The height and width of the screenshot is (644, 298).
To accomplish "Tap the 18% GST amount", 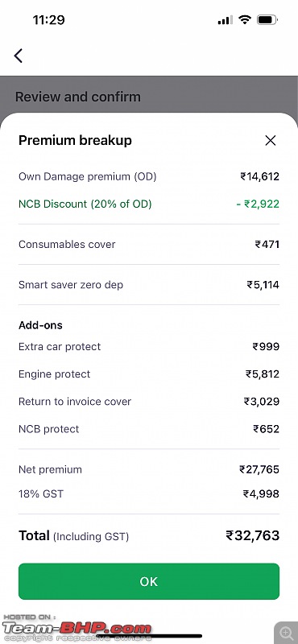I will point(261,493).
